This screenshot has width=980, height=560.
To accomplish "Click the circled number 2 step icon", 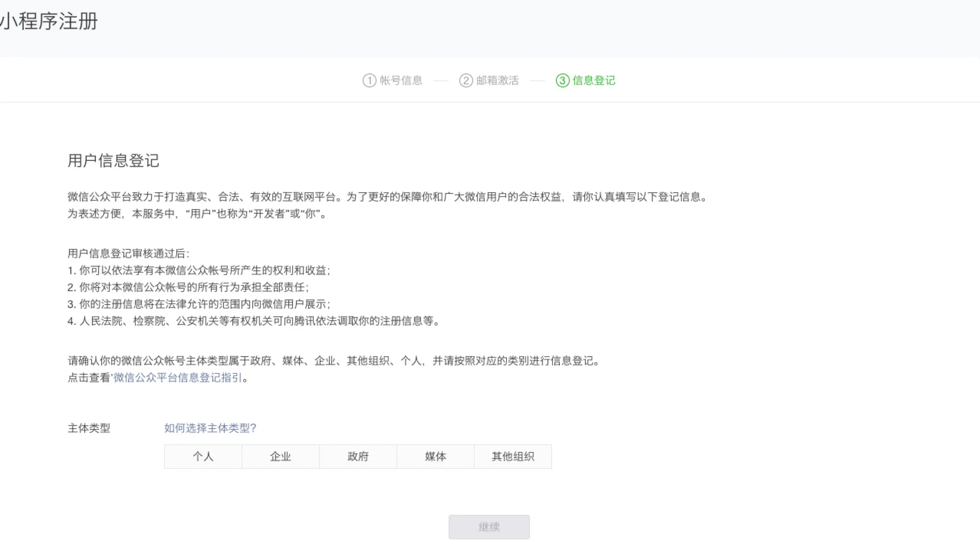I will pyautogui.click(x=466, y=80).
